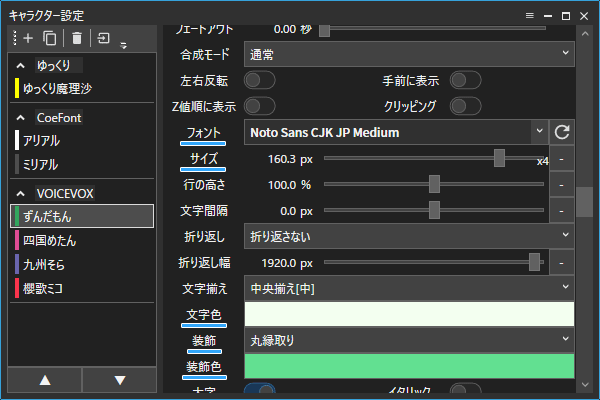Click the settings panel vertical scrollbar thumb

click(585, 202)
